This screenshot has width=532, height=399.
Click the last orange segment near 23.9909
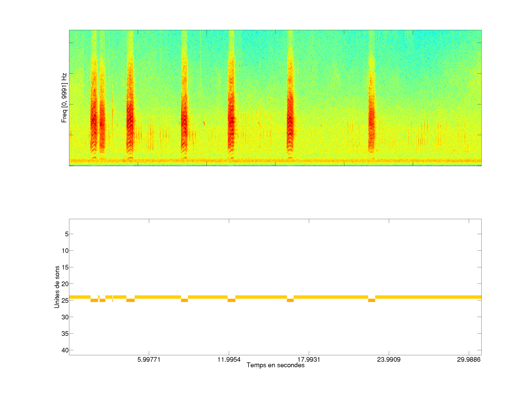click(x=372, y=300)
